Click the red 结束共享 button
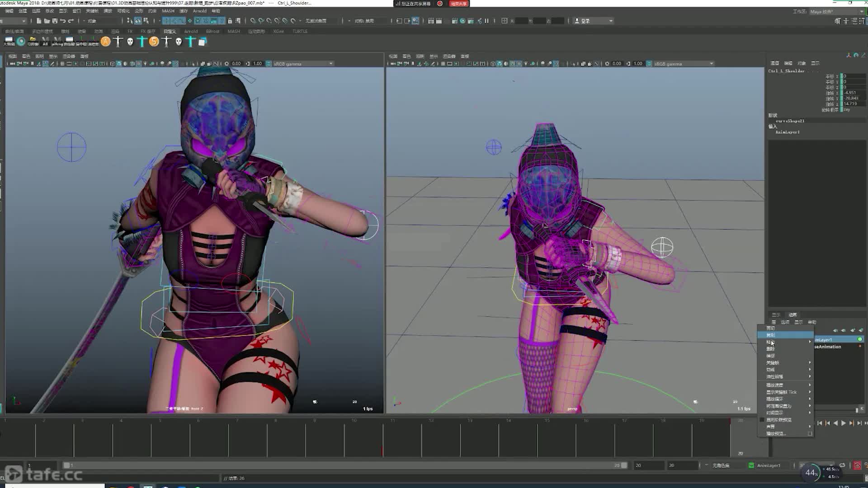Screen dimensions: 868x488 point(459,4)
